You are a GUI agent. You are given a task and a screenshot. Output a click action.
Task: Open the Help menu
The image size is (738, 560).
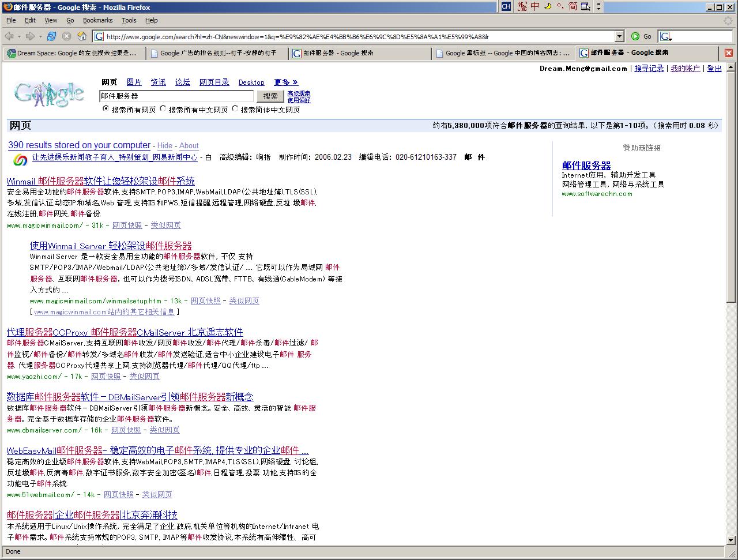pos(151,20)
